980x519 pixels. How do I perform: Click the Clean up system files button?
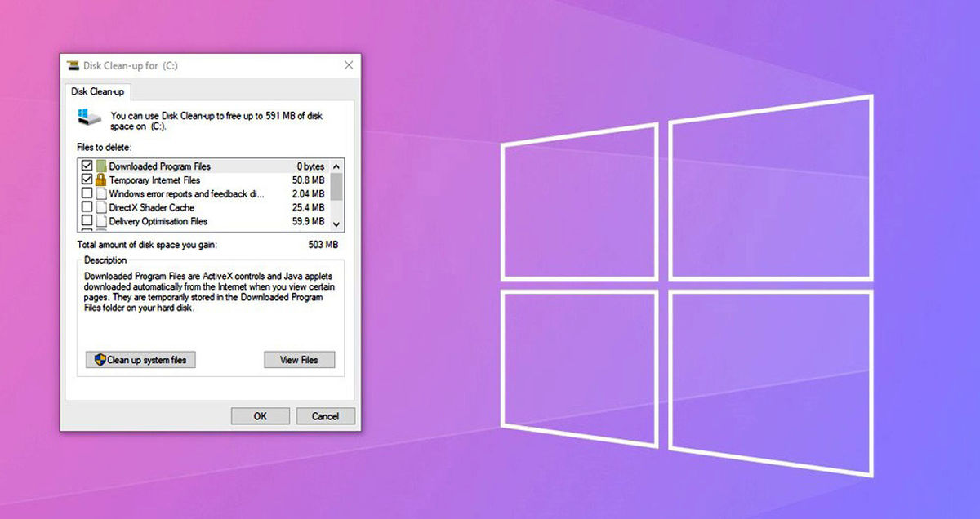click(141, 360)
